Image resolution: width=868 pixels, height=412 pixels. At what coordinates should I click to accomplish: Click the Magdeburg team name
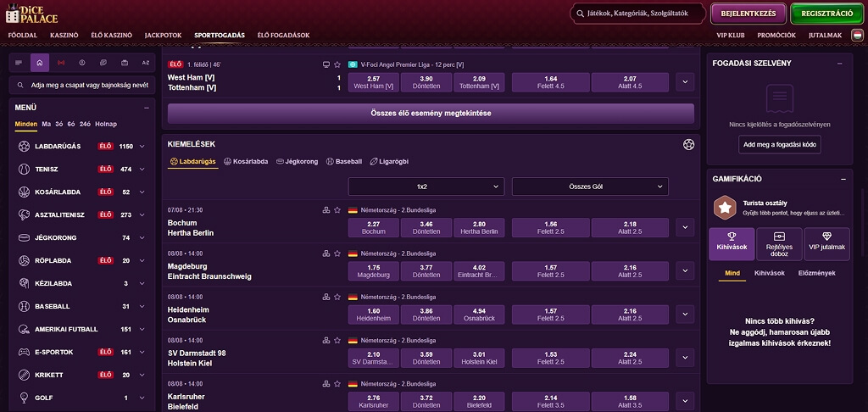point(186,266)
